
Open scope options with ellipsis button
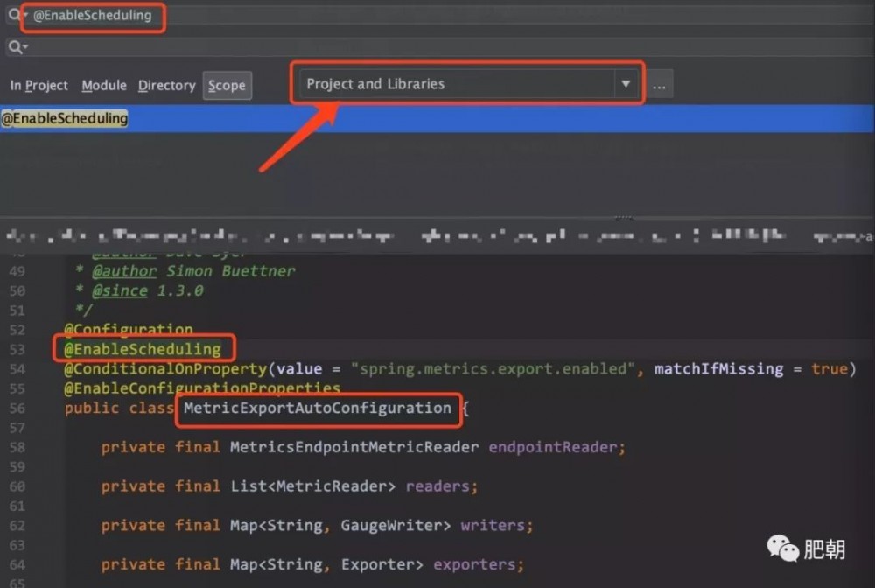pos(659,85)
